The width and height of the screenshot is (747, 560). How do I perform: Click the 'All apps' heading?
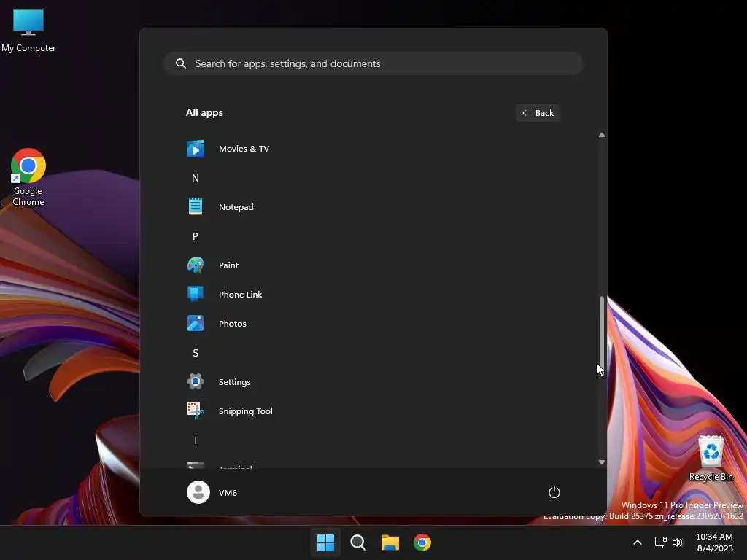204,113
